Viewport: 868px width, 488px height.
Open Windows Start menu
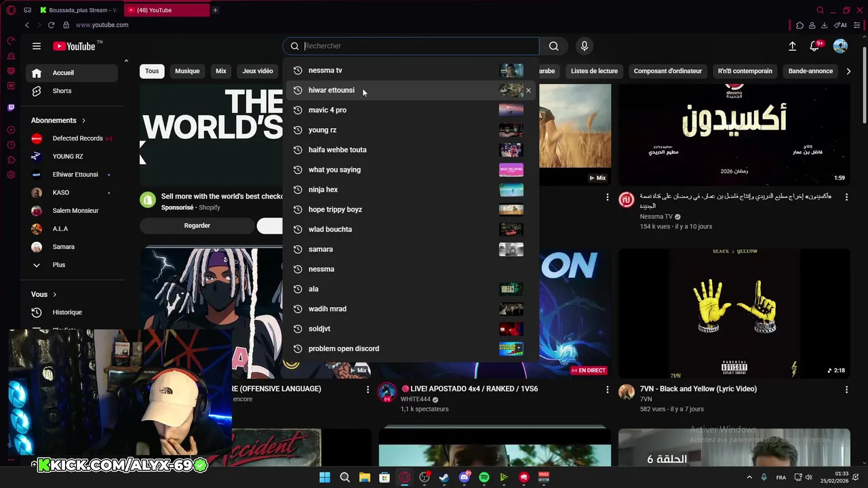coord(325,477)
